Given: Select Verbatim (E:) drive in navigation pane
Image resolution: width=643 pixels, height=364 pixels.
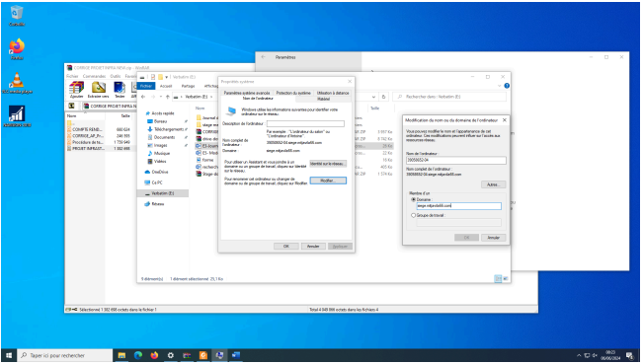Looking at the screenshot, I should (x=162, y=193).
